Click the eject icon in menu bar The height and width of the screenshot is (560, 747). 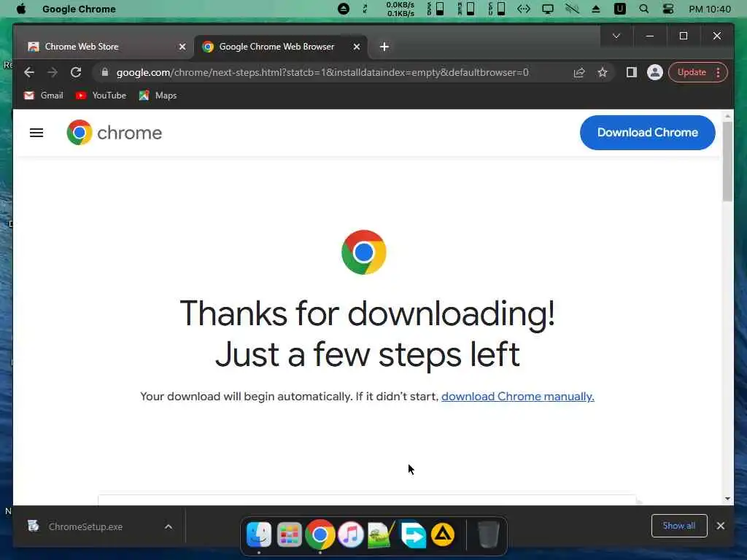(x=595, y=9)
